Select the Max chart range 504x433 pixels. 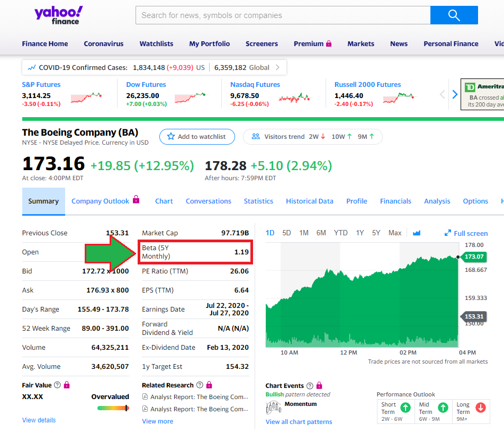click(x=395, y=233)
